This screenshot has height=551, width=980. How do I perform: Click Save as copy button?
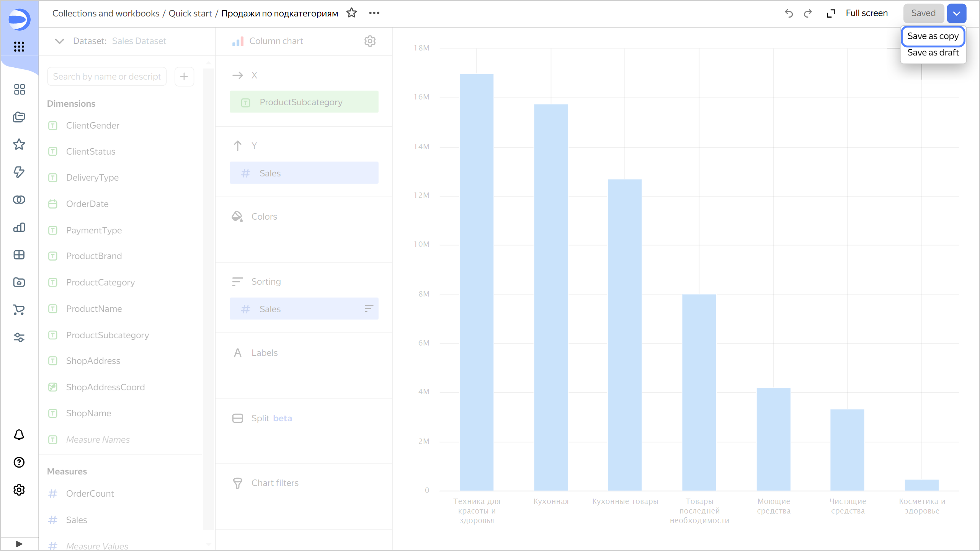pos(934,36)
